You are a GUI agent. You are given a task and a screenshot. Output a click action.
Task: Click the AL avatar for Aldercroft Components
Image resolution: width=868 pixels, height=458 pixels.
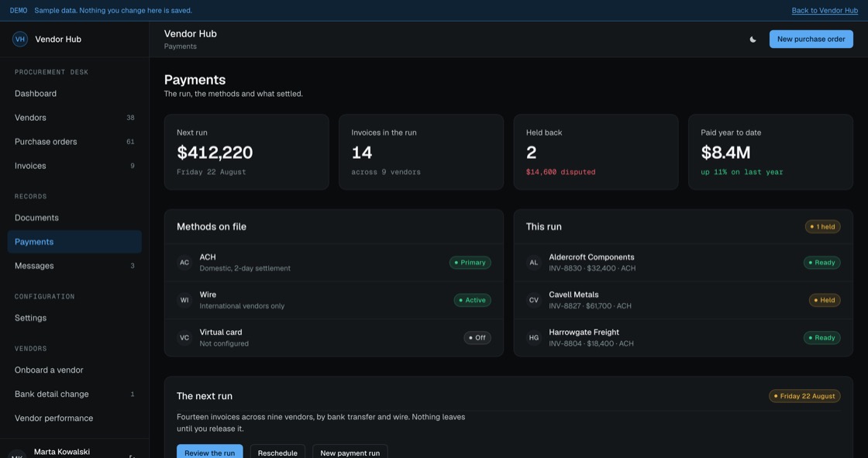534,263
